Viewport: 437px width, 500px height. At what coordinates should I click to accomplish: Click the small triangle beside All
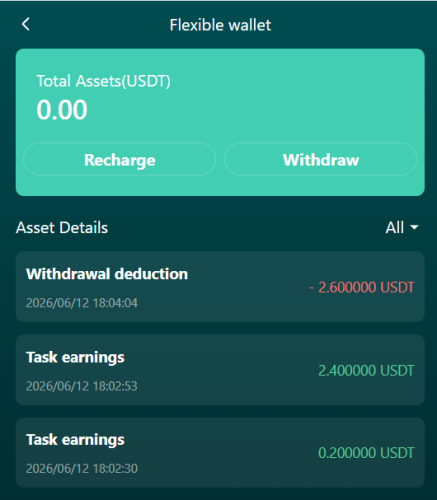click(x=414, y=228)
